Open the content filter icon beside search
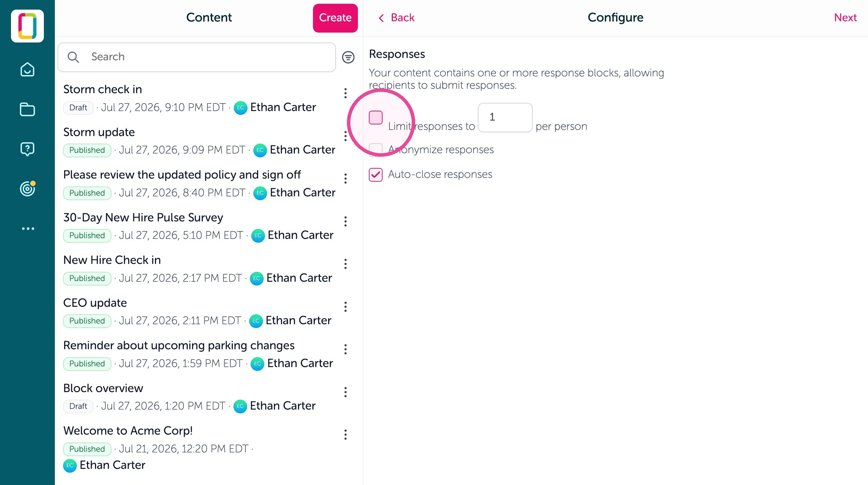This screenshot has width=868, height=485. (348, 57)
